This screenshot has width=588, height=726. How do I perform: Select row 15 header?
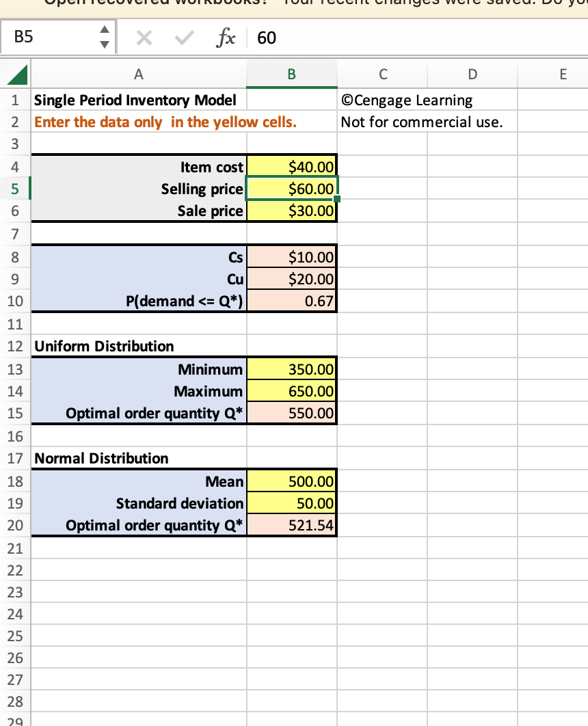pos(15,413)
